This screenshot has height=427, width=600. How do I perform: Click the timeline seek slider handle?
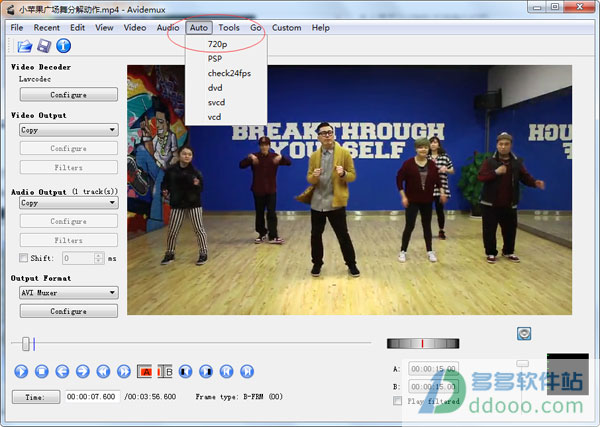coord(26,343)
